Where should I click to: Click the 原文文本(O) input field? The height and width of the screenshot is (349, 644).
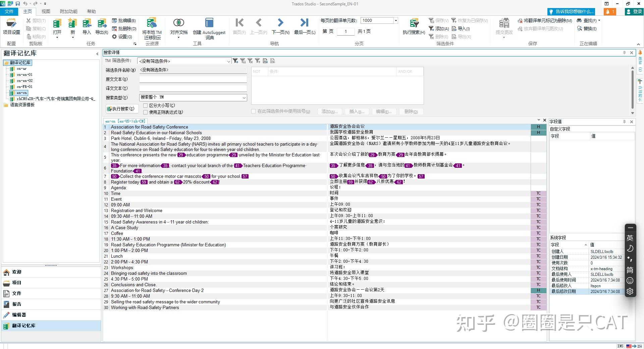tap(193, 79)
